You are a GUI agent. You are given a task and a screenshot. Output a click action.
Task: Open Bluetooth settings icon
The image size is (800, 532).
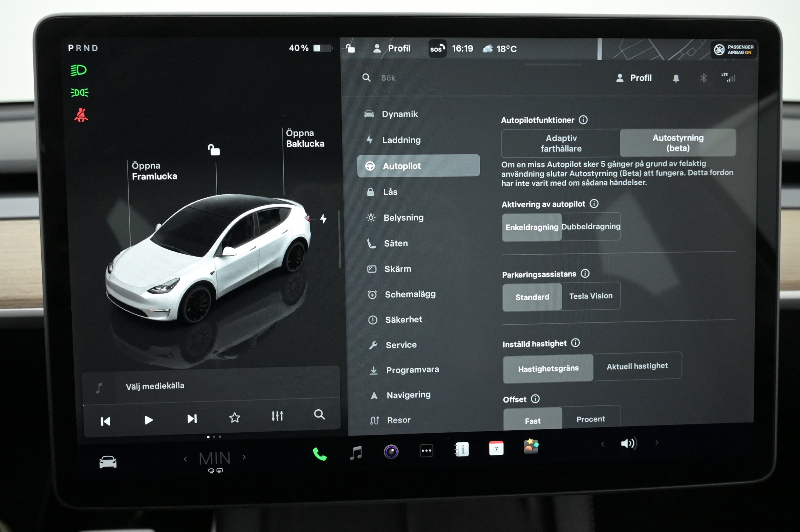tap(703, 78)
